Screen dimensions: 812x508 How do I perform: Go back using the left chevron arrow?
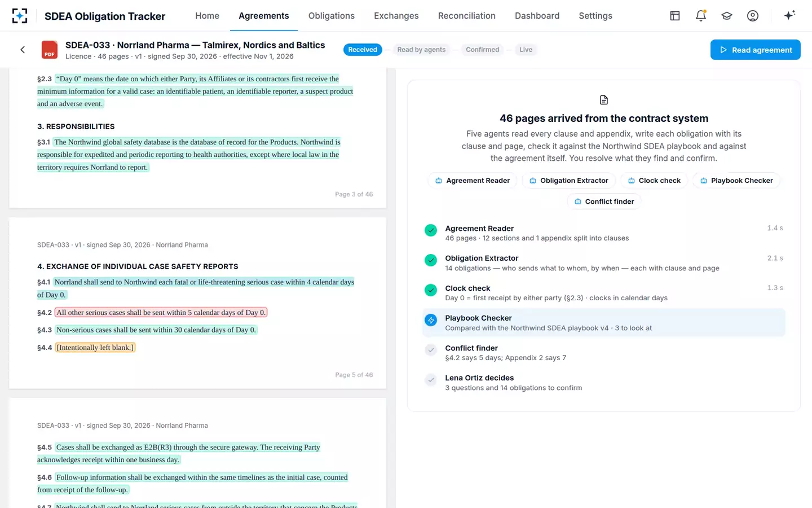[23, 50]
